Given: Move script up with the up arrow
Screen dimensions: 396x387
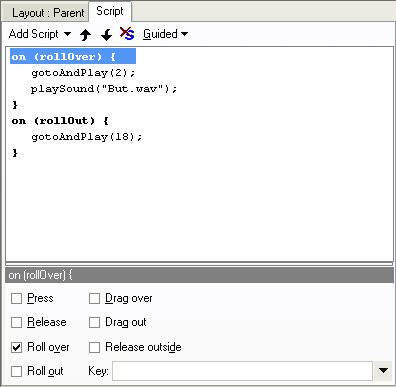Looking at the screenshot, I should 86,34.
